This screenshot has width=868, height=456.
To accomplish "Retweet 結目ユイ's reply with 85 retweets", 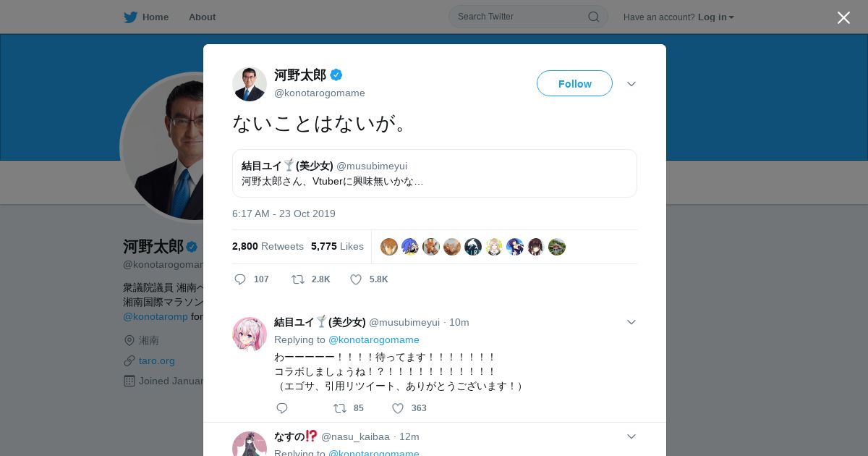I will point(339,408).
